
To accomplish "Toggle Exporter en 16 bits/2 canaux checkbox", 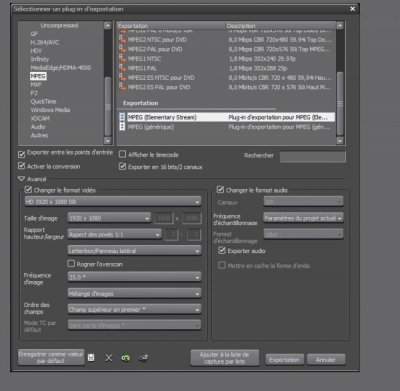I will click(122, 166).
